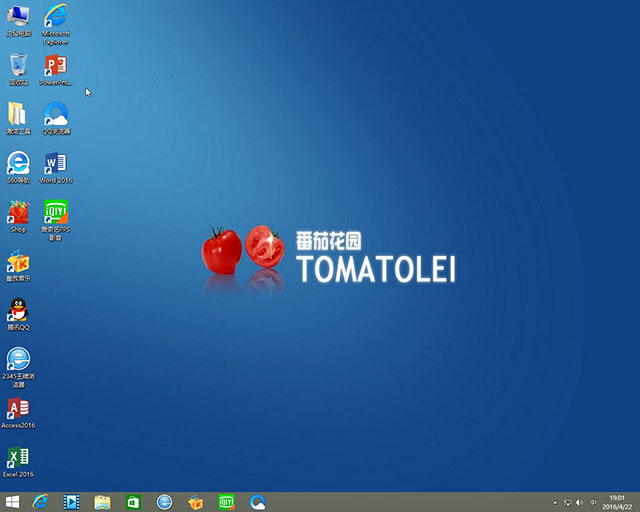Open the volume control in the system tray
Viewport: 640px width, 512px height.
click(x=582, y=501)
